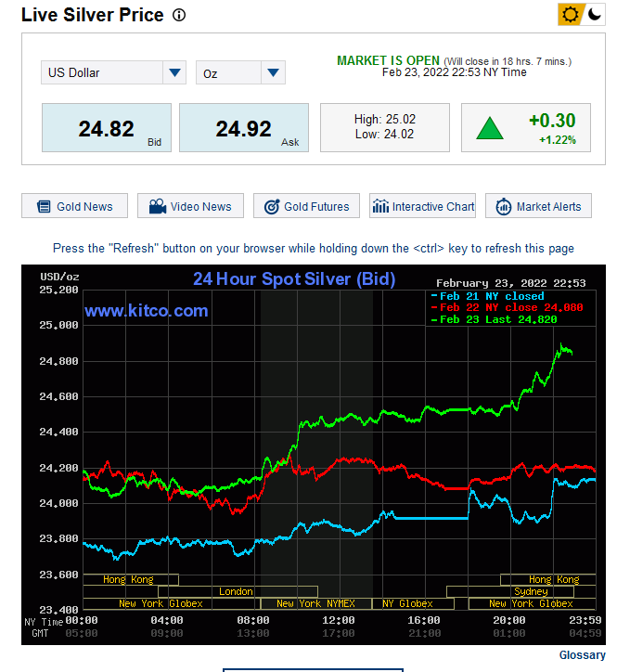Open the Glossary link

[x=583, y=655]
